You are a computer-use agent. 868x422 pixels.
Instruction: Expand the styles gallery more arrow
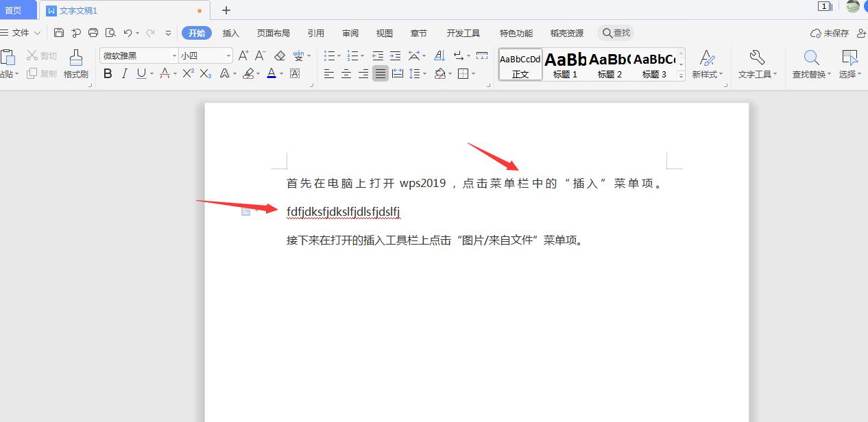click(x=681, y=76)
